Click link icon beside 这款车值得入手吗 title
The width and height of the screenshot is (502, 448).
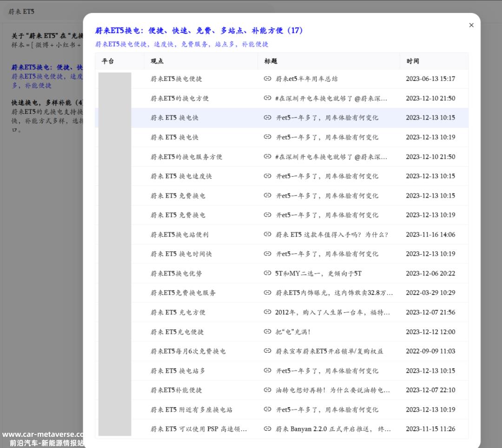tap(267, 234)
